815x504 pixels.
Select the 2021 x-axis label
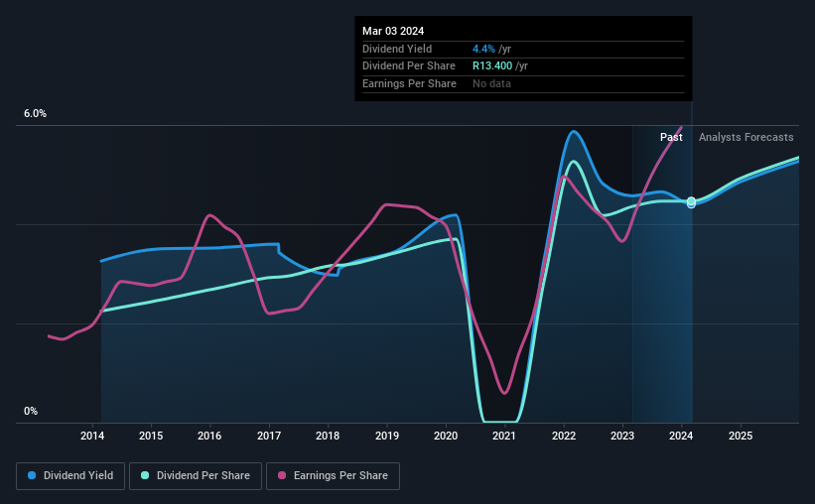pyautogui.click(x=504, y=436)
